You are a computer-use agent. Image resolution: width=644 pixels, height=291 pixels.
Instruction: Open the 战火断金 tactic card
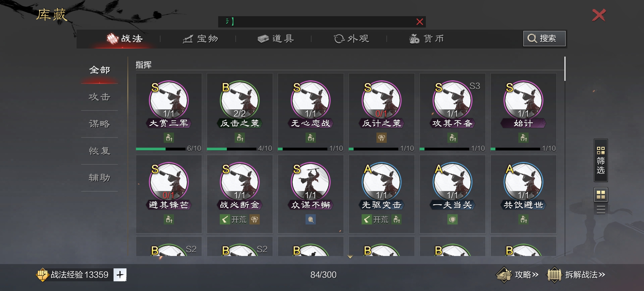click(240, 194)
